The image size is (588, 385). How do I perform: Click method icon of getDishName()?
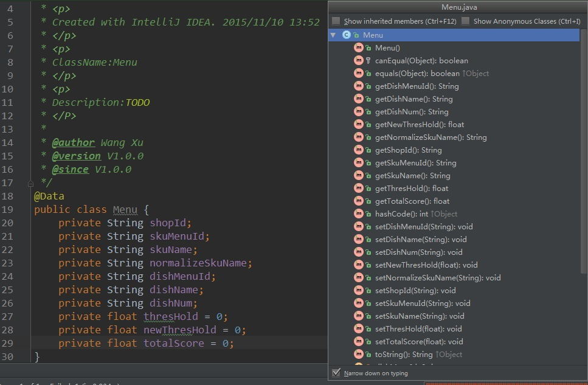point(359,99)
